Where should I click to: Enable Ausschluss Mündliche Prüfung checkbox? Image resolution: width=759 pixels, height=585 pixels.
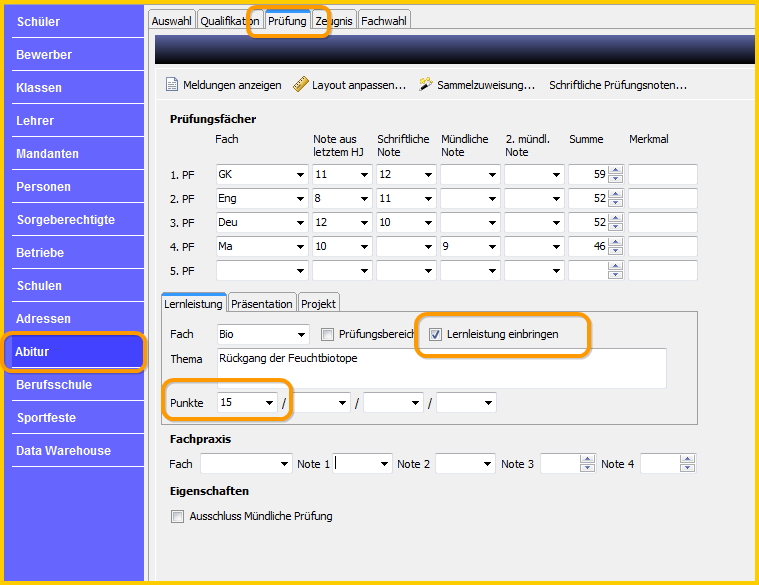tap(177, 516)
